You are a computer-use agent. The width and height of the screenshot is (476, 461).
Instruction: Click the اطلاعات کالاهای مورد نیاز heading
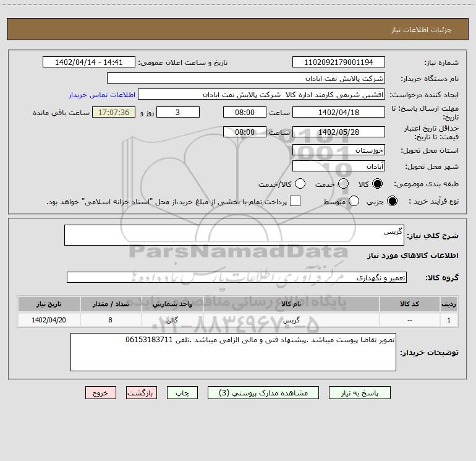coord(412,256)
